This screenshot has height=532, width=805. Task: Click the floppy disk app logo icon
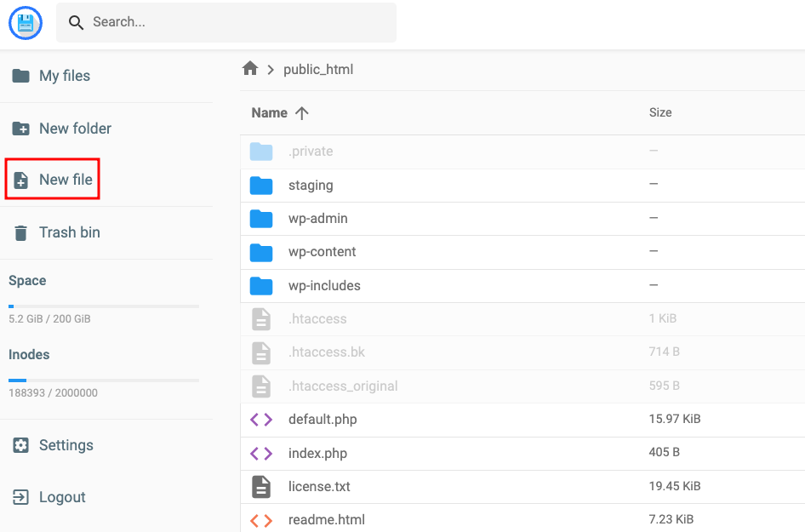coord(25,23)
